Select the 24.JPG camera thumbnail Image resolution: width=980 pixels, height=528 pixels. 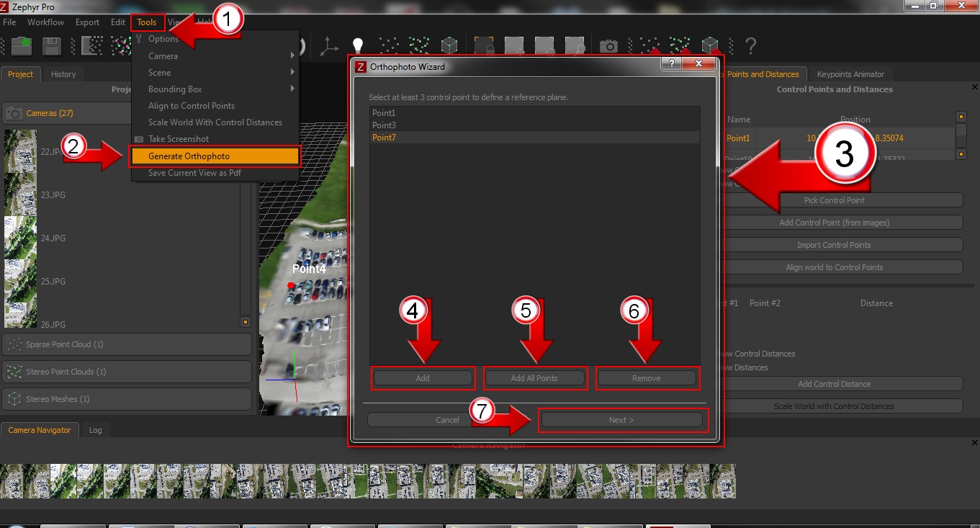pos(20,238)
